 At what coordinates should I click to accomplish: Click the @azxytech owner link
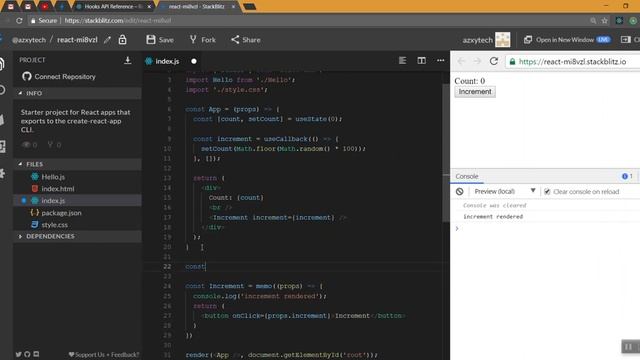(x=29, y=40)
